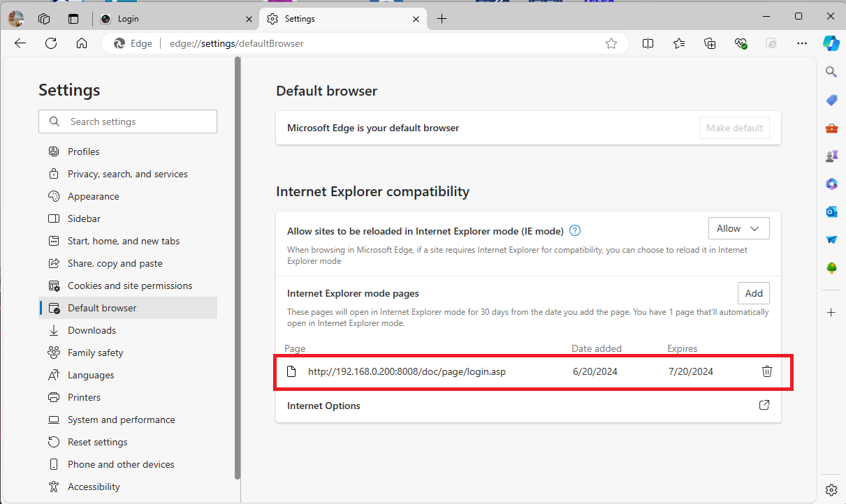Click the 6/20/2024 date added
Image resolution: width=846 pixels, height=504 pixels.
point(595,371)
